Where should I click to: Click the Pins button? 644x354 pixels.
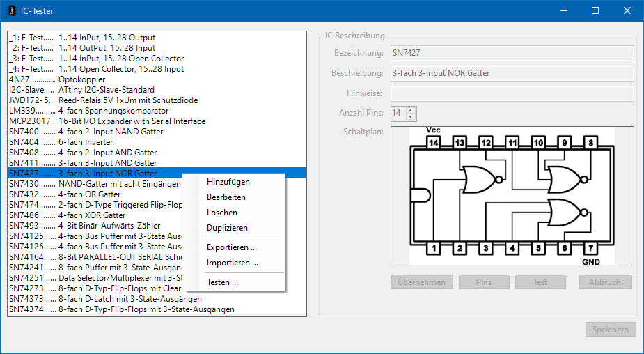484,282
